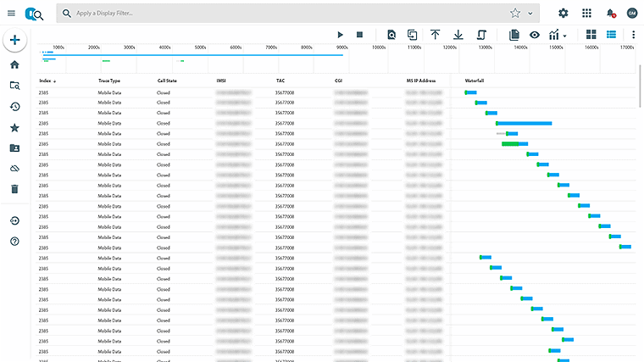Select the longest blue waterfall bar
The width and height of the screenshot is (644, 362).
[x=524, y=123]
